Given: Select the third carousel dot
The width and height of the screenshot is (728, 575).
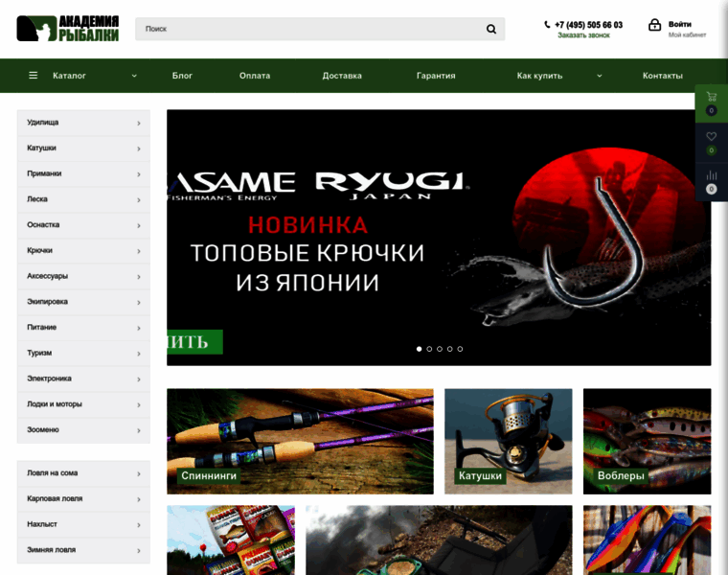Looking at the screenshot, I should pyautogui.click(x=440, y=349).
